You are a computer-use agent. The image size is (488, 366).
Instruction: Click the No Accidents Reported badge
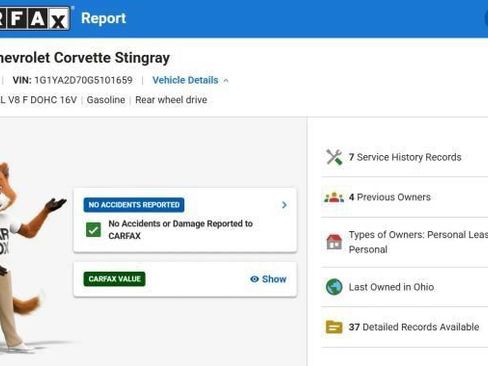click(x=134, y=205)
